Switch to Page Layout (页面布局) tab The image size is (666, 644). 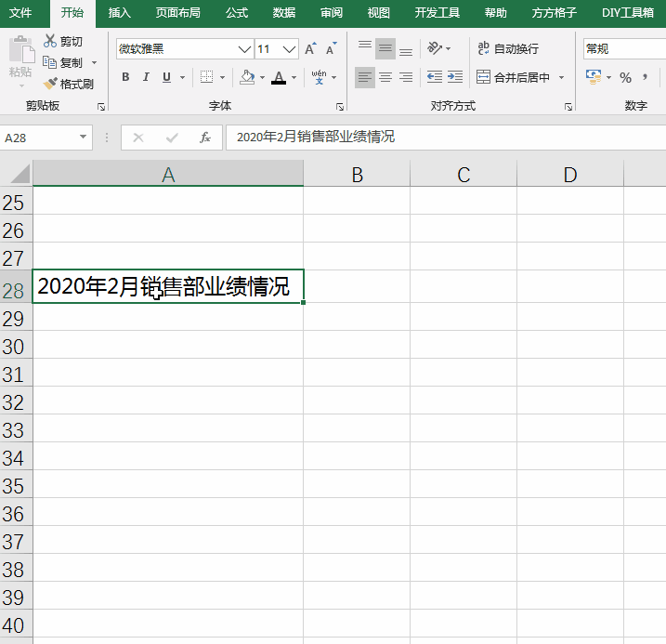point(178,13)
